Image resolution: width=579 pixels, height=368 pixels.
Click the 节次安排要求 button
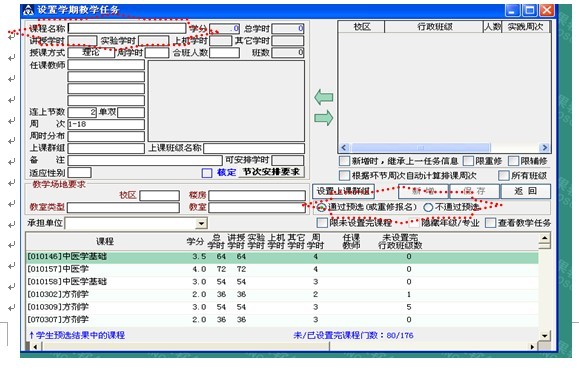pyautogui.click(x=271, y=172)
